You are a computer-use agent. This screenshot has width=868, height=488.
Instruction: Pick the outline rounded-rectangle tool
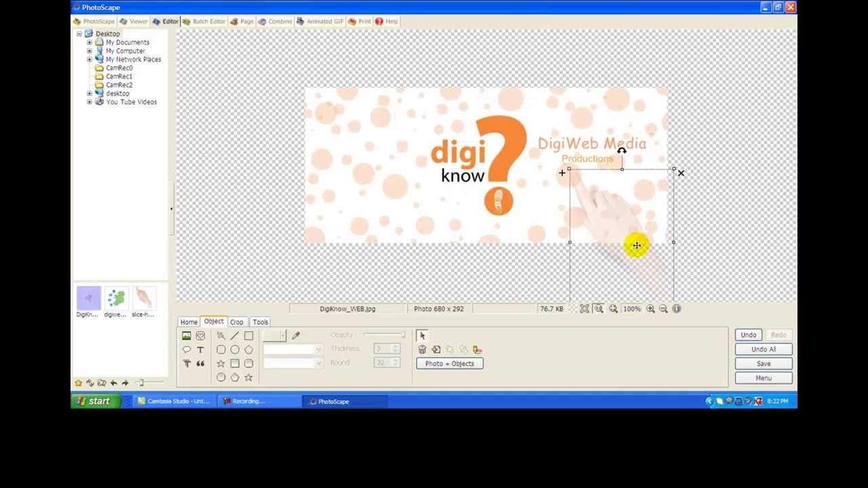pos(221,350)
